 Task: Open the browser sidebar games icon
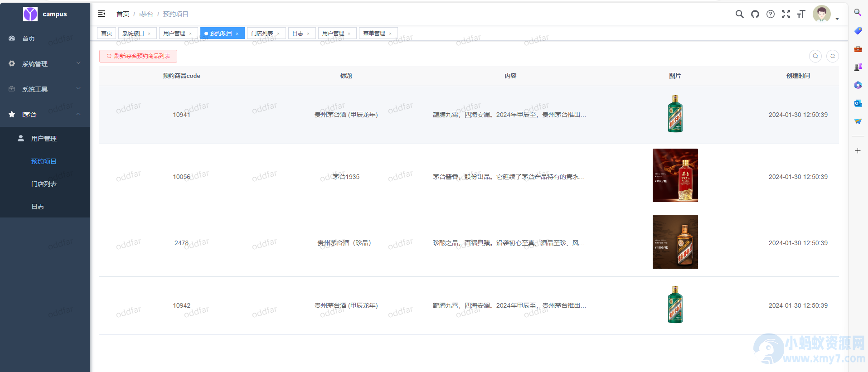858,67
